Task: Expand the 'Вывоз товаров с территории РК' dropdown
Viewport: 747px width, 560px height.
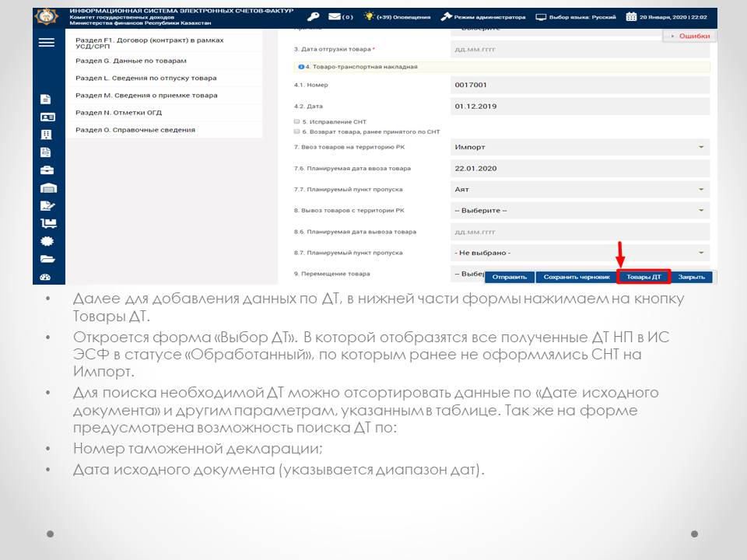Action: click(580, 211)
